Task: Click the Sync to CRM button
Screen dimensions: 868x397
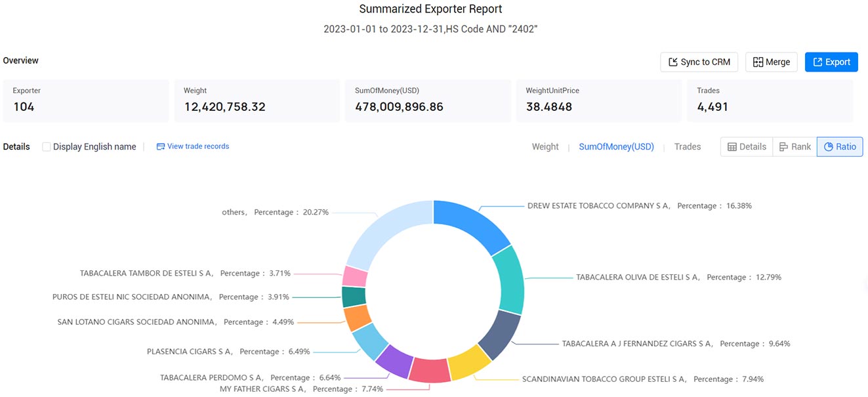Action: (699, 62)
